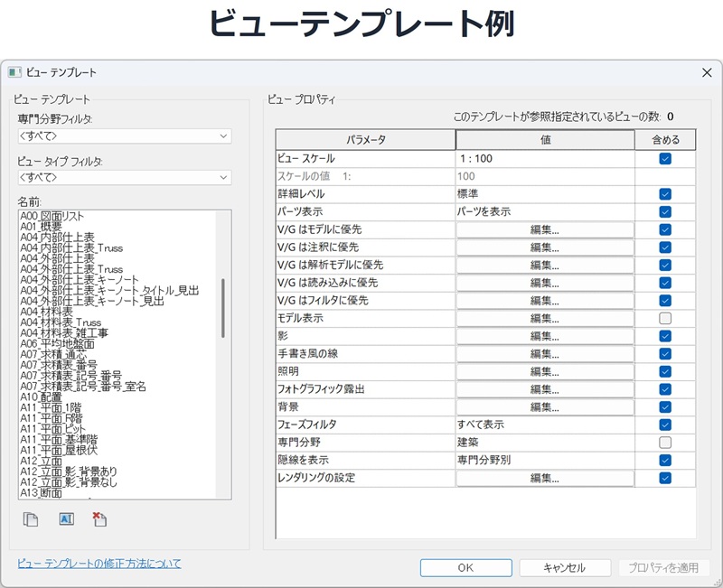Open ビュー テンプレートの修正方法について link
723x588 pixels.
point(99,563)
